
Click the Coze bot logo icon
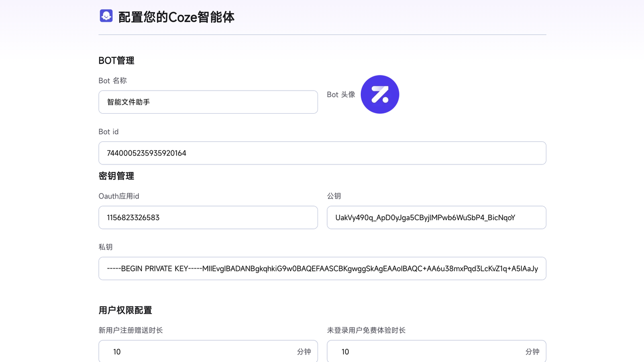click(106, 16)
